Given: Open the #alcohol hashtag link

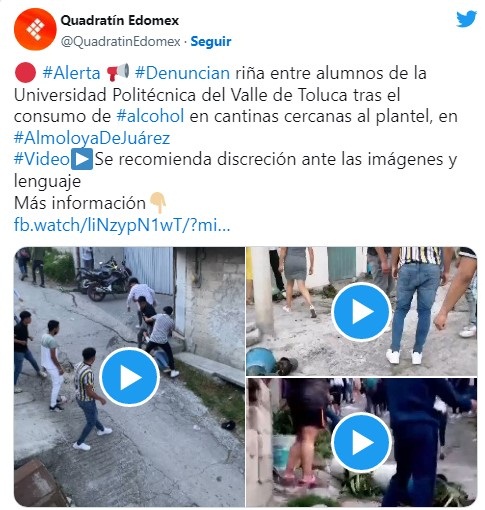Looking at the screenshot, I should pyautogui.click(x=150, y=116).
